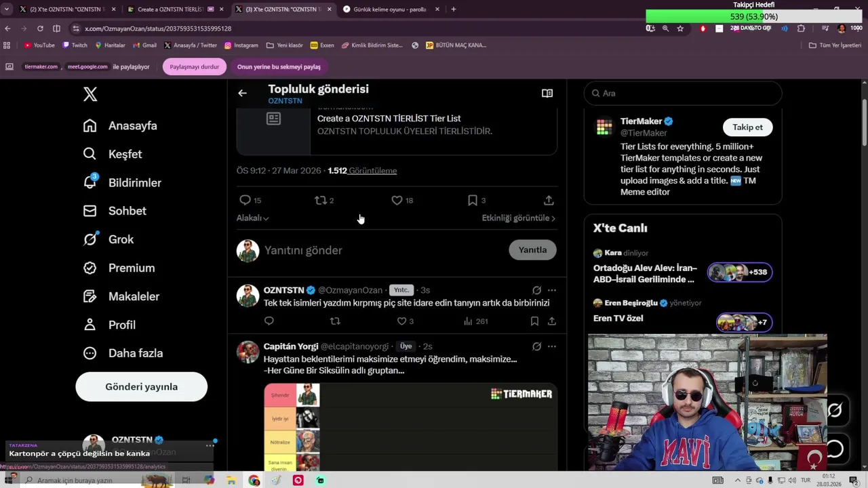Share the main post via share icon
Screen dimensions: 868x488
(549, 200)
